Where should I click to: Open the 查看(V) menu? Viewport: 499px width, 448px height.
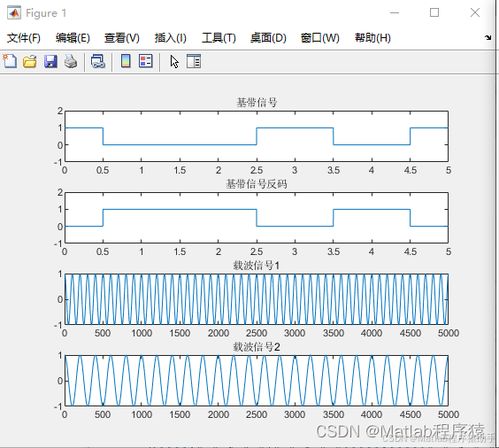click(122, 38)
